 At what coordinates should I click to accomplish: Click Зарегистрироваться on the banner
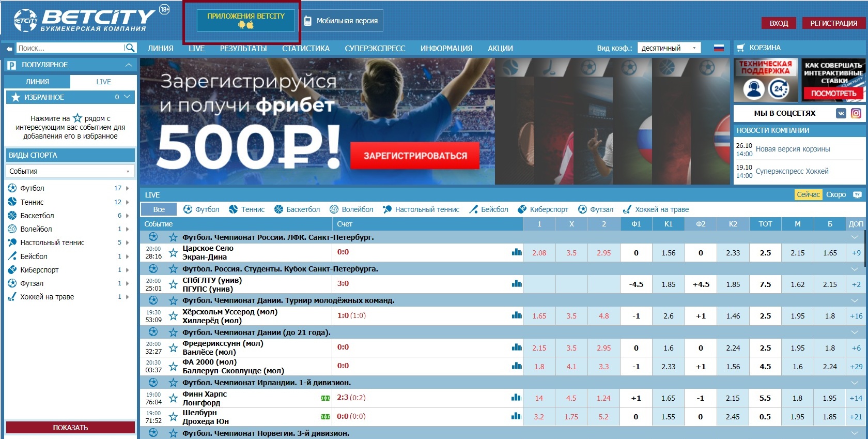(x=415, y=156)
